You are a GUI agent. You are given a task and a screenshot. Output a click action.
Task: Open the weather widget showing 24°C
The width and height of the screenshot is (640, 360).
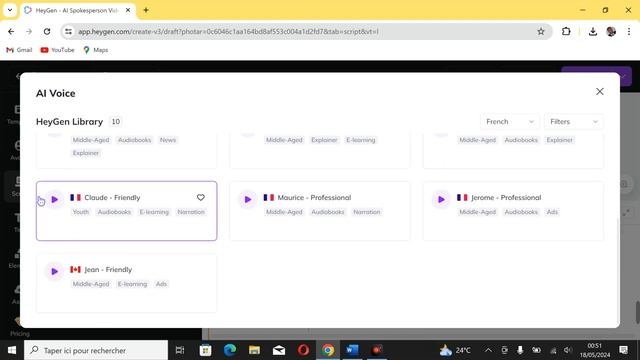(x=455, y=350)
